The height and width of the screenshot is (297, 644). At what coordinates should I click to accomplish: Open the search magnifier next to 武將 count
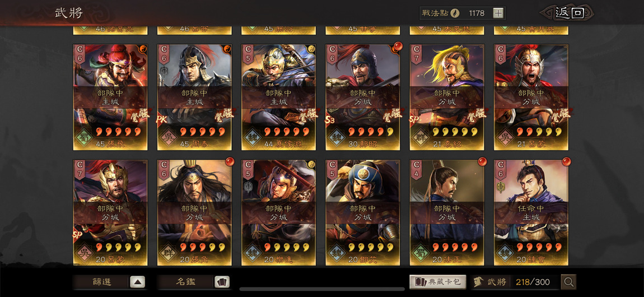[569, 282]
